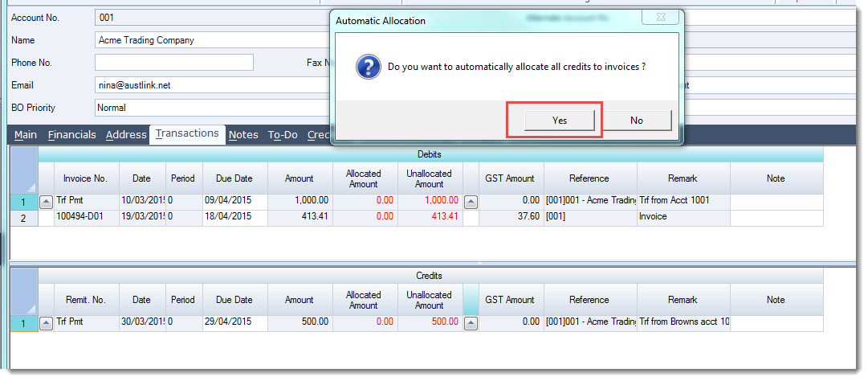Expand arrow after 500.00 unallocated amount
868x381 pixels.
pyautogui.click(x=471, y=323)
